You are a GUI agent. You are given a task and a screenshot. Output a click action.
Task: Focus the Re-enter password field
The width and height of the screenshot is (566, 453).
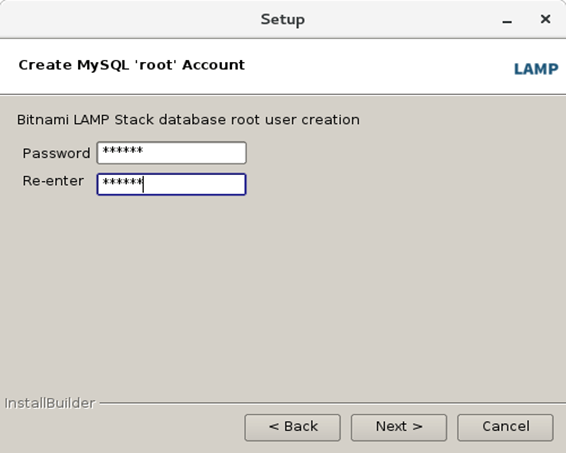(171, 184)
